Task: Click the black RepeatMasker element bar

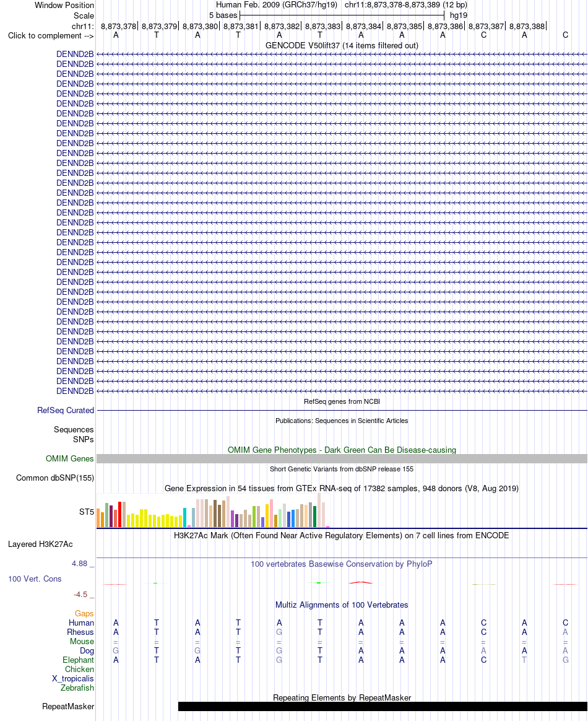Action: click(383, 706)
